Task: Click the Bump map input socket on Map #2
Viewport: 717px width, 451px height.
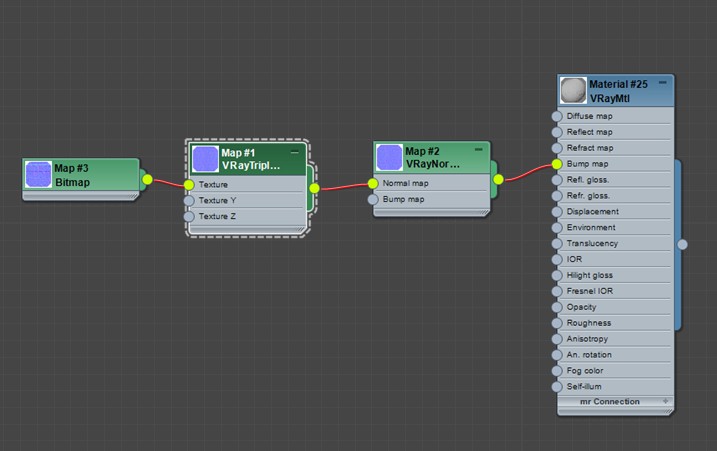Action: point(373,199)
